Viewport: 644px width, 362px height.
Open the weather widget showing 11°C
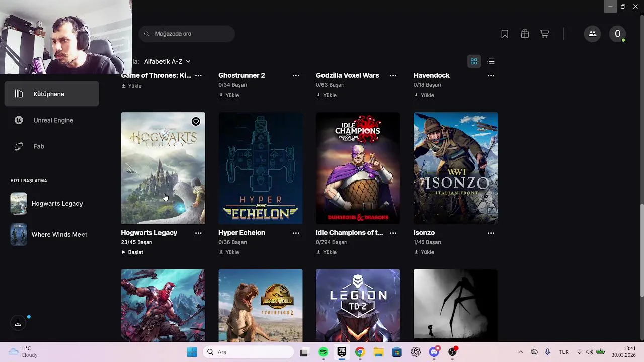pos(24,352)
